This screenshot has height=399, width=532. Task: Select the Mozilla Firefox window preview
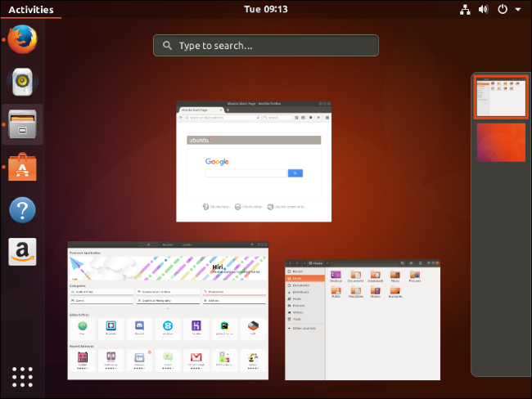[x=255, y=161]
